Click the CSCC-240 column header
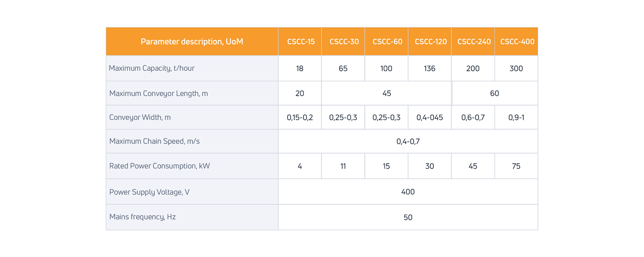 (474, 42)
